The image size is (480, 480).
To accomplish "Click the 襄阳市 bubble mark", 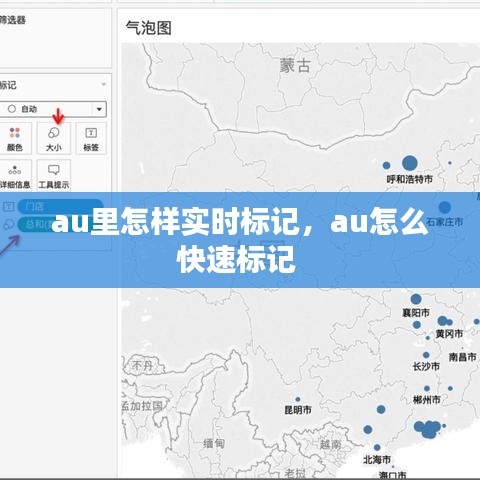I will click(x=416, y=299).
